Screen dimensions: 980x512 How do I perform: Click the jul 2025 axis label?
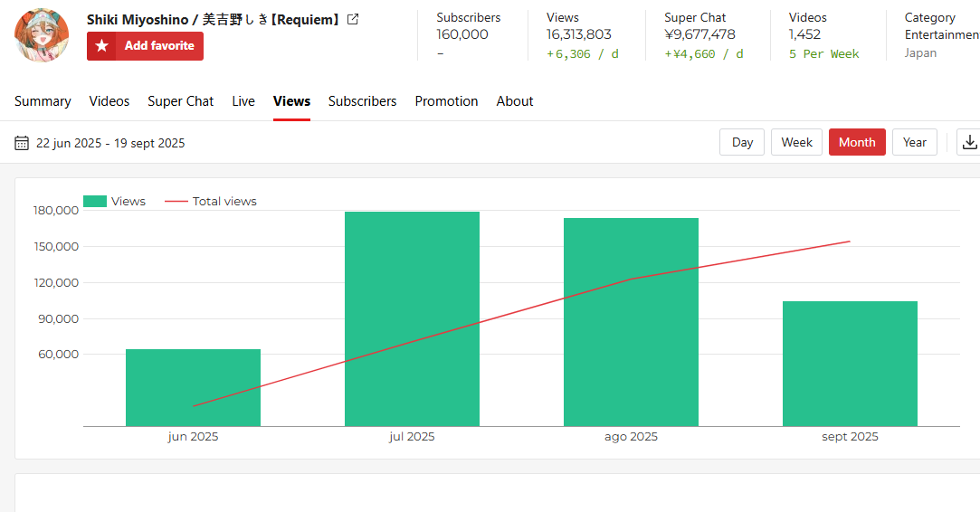(x=412, y=436)
